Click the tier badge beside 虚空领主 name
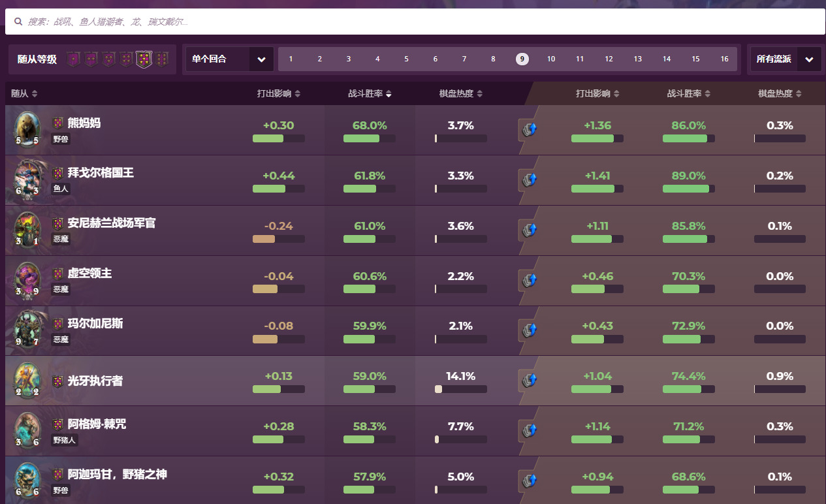The width and height of the screenshot is (826, 504). (x=58, y=274)
